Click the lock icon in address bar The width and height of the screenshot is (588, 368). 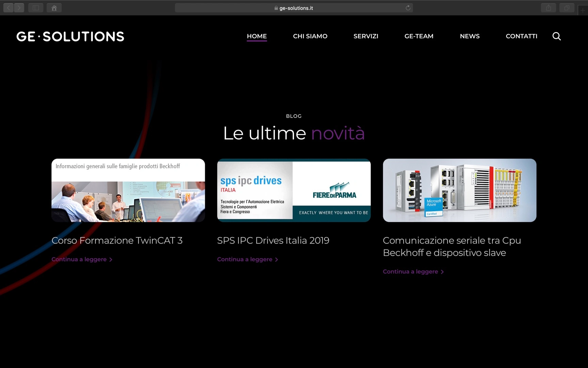tap(276, 8)
